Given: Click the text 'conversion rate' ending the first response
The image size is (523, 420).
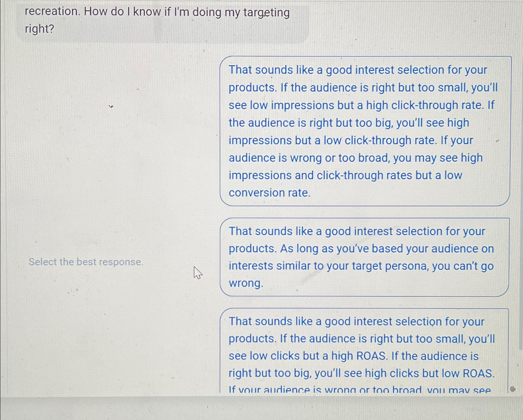Looking at the screenshot, I should tap(268, 193).
